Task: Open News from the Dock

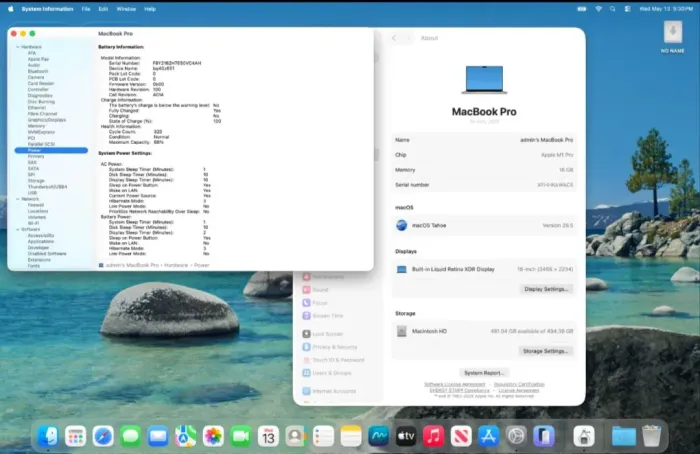Action: coord(461,436)
